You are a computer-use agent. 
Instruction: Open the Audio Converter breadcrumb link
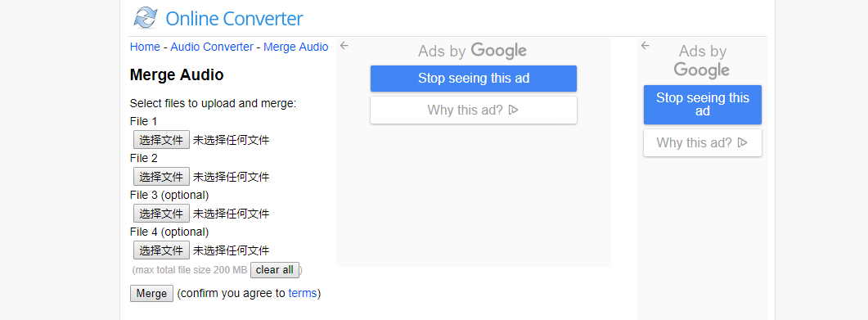[212, 47]
